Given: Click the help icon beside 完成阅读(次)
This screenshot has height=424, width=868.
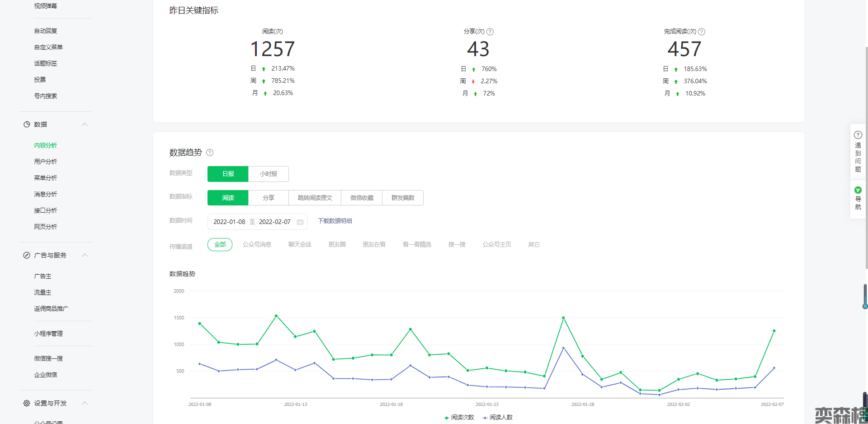Looking at the screenshot, I should 702,32.
